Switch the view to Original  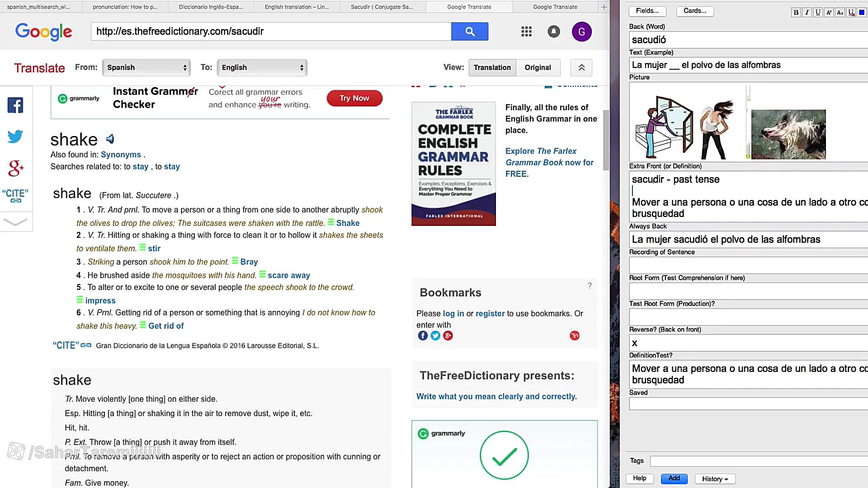pyautogui.click(x=538, y=67)
